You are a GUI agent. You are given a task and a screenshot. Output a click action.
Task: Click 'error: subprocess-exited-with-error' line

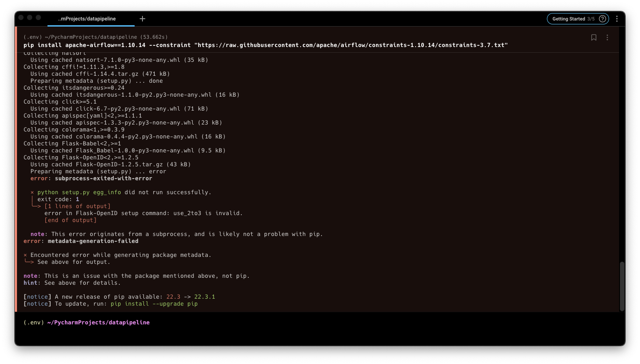click(x=91, y=179)
